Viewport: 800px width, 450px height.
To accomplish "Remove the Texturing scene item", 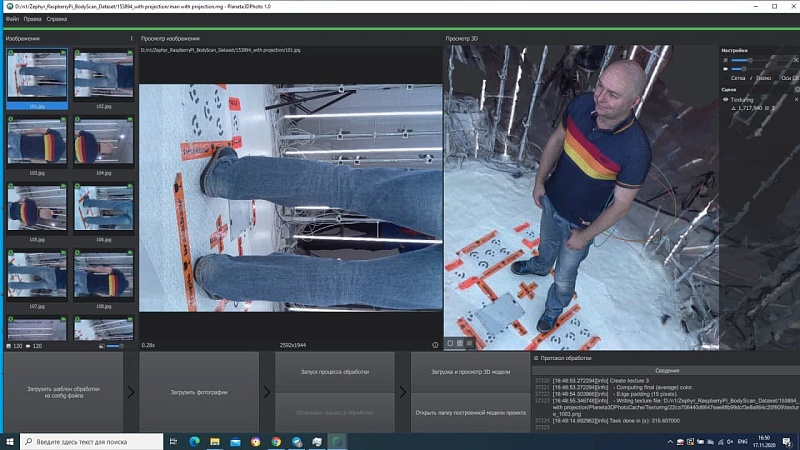I will coord(796,100).
